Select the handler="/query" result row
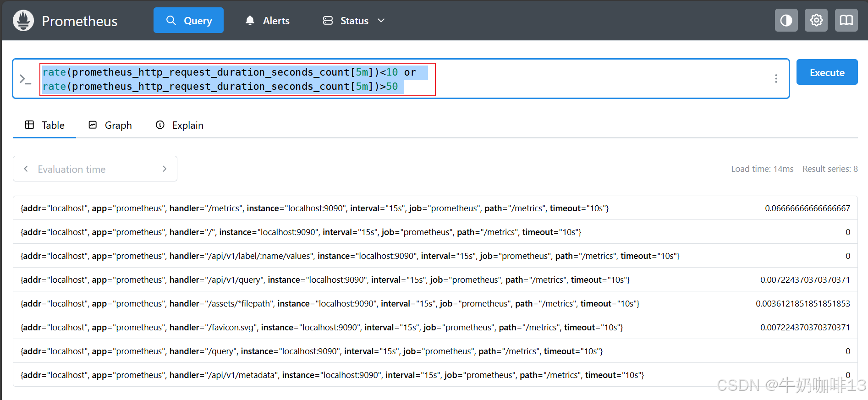This screenshot has height=400, width=868. tap(435, 351)
